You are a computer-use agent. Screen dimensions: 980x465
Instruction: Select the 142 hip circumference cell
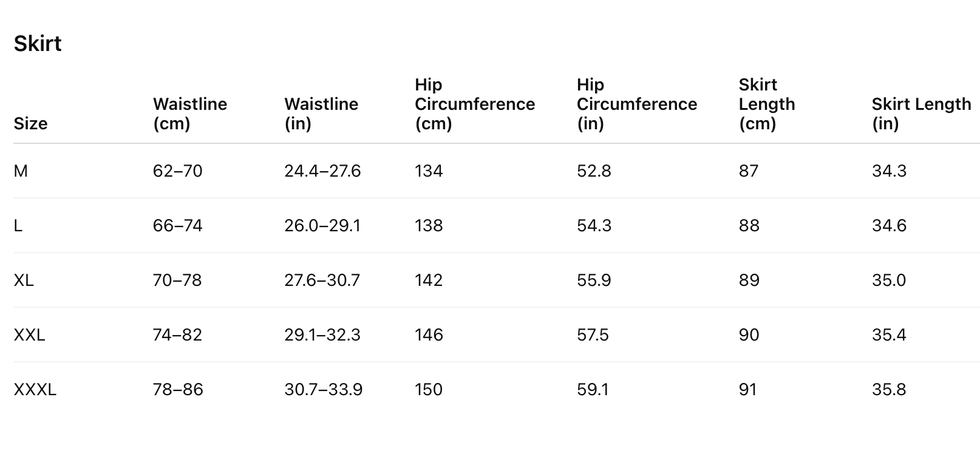429,280
